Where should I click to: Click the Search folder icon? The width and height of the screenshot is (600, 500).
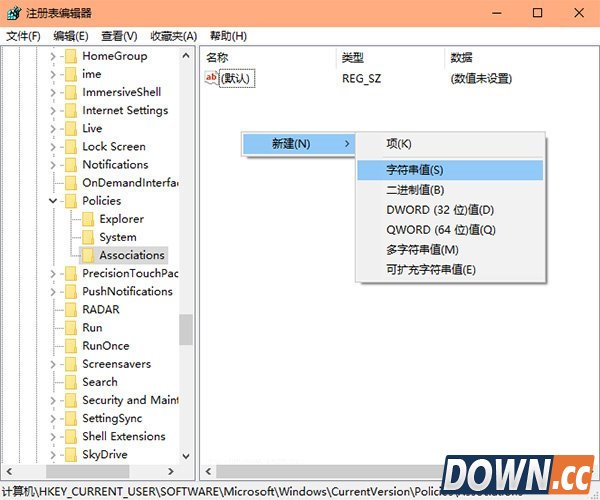(71, 382)
